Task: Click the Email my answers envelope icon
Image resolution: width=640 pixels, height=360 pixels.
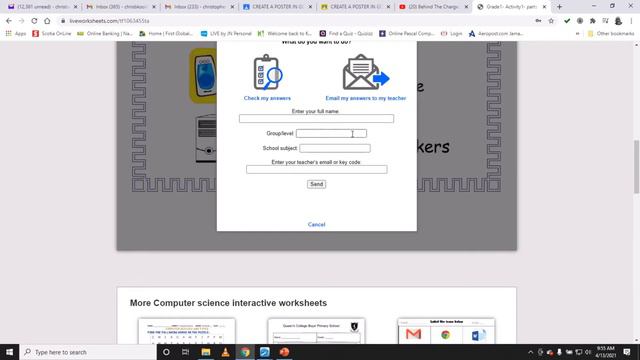Action: [x=366, y=72]
